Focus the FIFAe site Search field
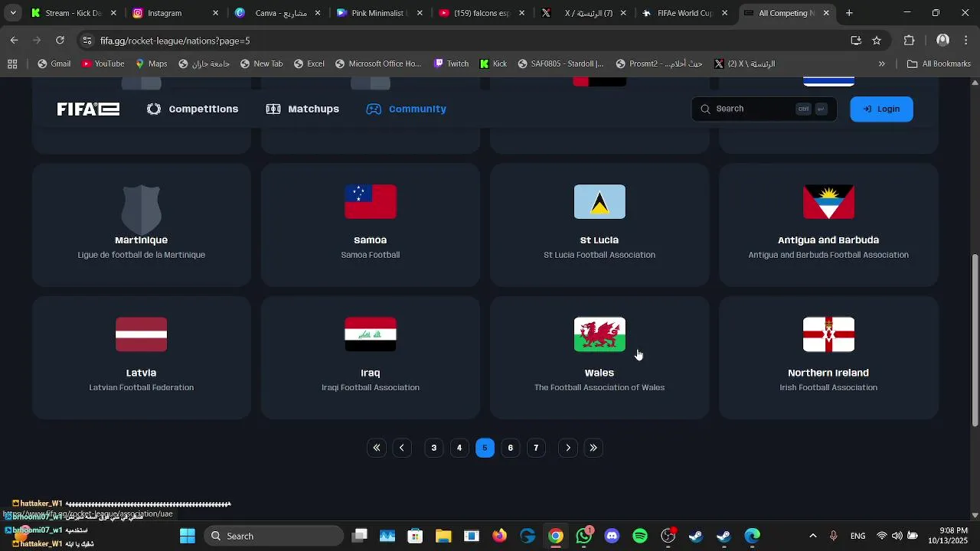 764,109
